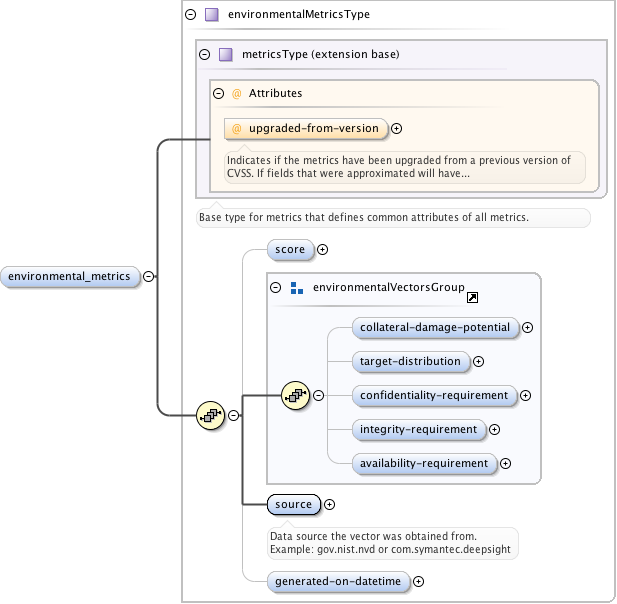Open the environmentalVectorsGroup reference arrow icon
Viewport: 617px width, 604px height.
[x=472, y=297]
